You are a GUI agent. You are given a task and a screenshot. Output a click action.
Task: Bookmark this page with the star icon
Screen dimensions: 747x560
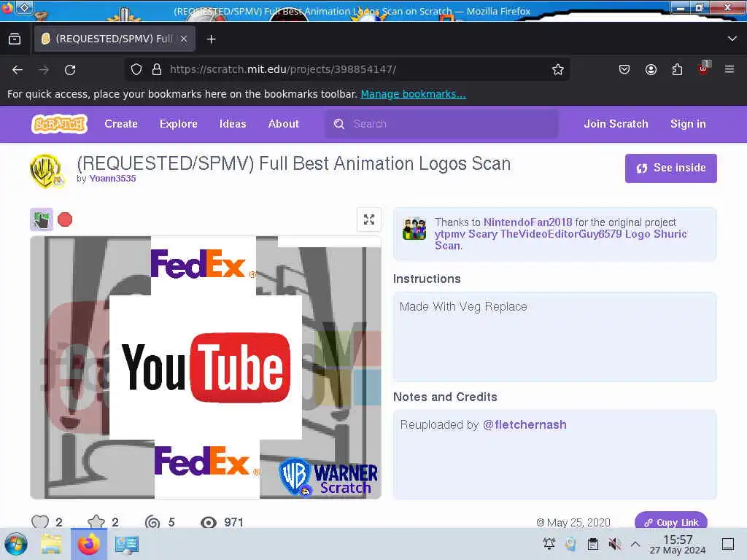(558, 69)
